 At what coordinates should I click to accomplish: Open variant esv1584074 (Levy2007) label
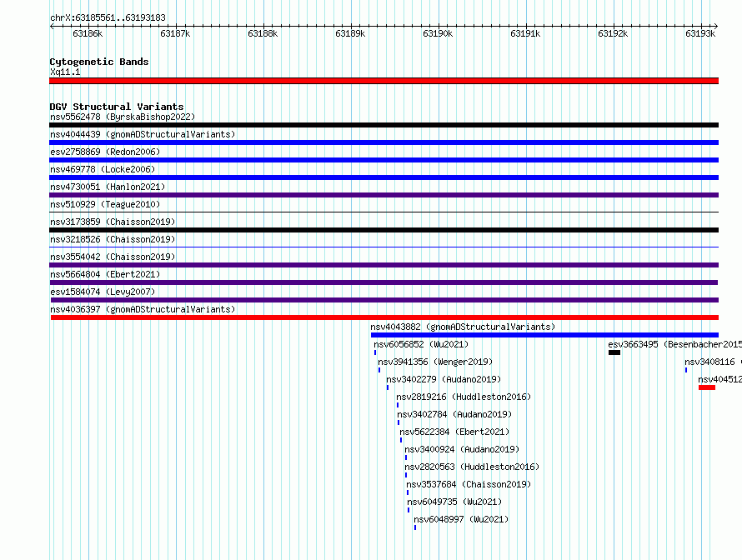(103, 292)
